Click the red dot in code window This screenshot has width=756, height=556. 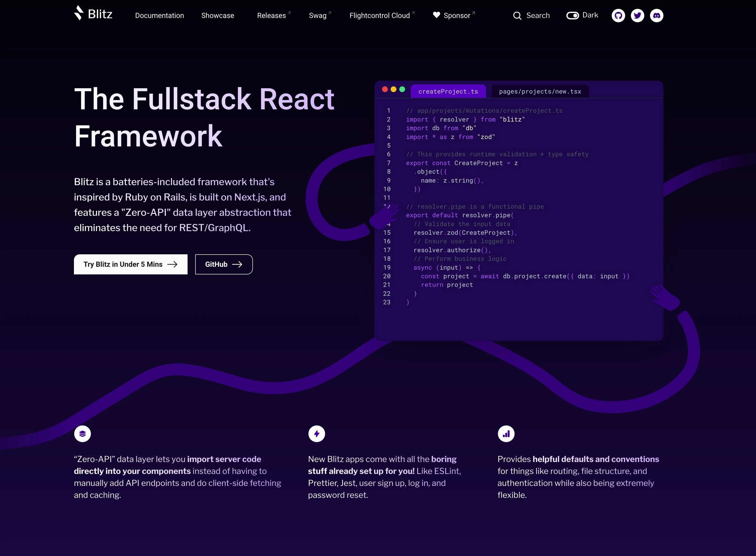coord(385,89)
